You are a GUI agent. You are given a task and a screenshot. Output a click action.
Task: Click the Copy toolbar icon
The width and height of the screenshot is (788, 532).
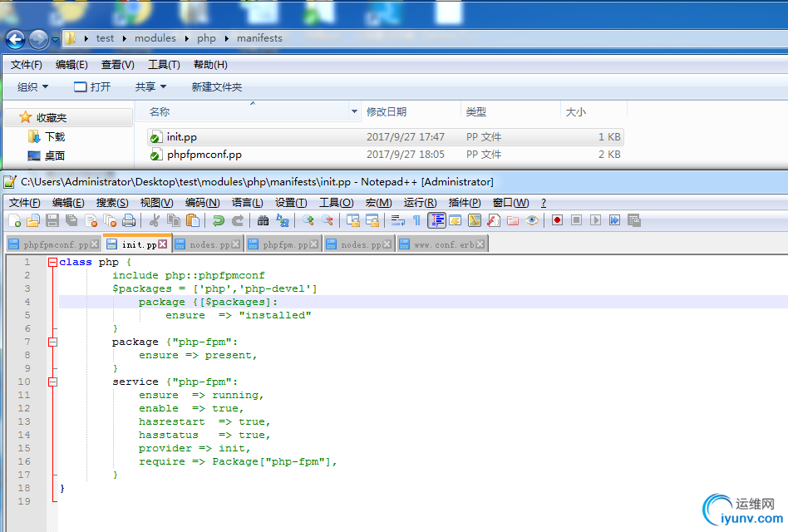[x=174, y=220]
